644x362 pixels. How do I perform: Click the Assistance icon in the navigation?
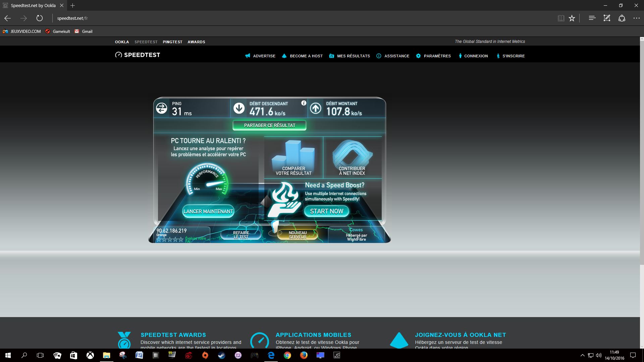pyautogui.click(x=379, y=56)
